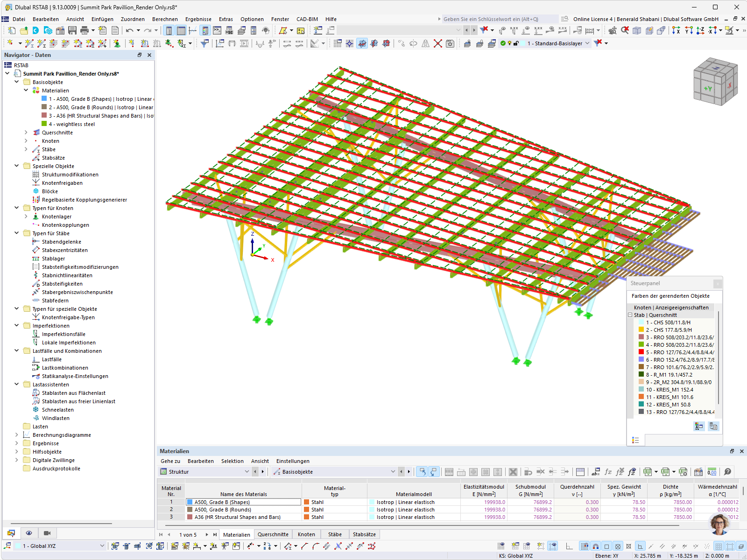Image resolution: width=747 pixels, height=560 pixels.
Task: Show view in Z direction
Action: pos(700,30)
